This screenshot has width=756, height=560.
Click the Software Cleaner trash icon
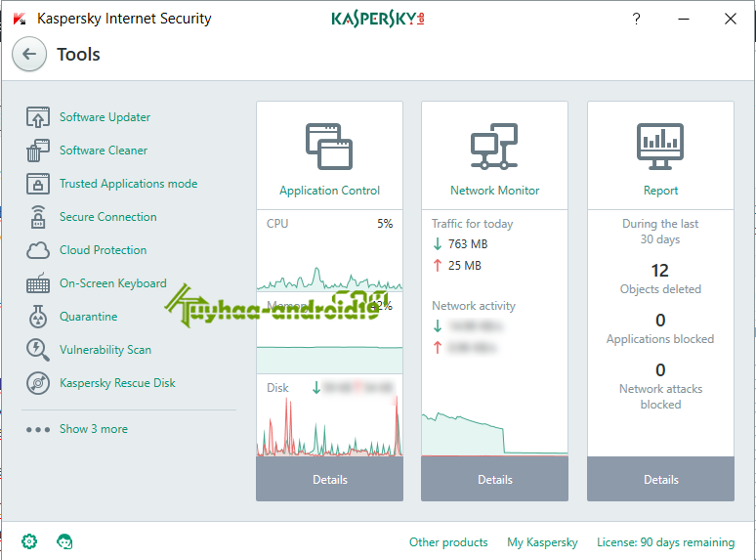[x=38, y=151]
